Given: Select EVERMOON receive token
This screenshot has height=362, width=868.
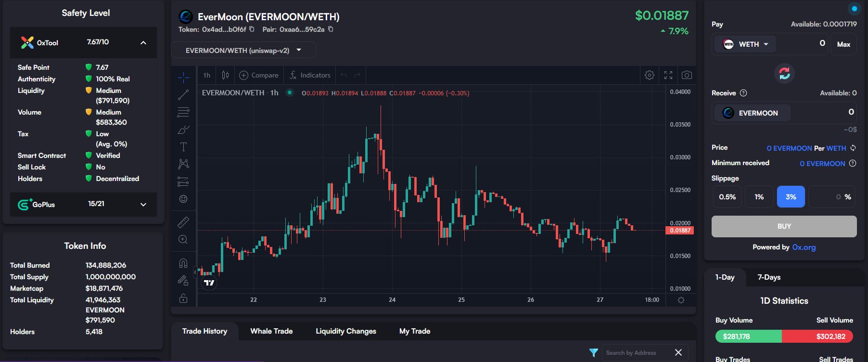Looking at the screenshot, I should (752, 113).
